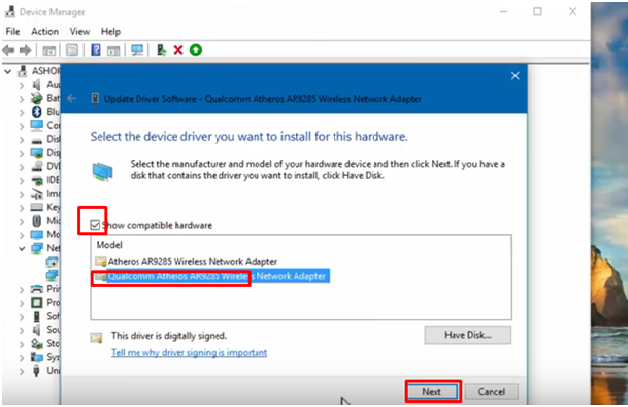Viewport: 628px width, 407px height.
Task: Select the Monitors category icon in tree
Action: point(36,234)
